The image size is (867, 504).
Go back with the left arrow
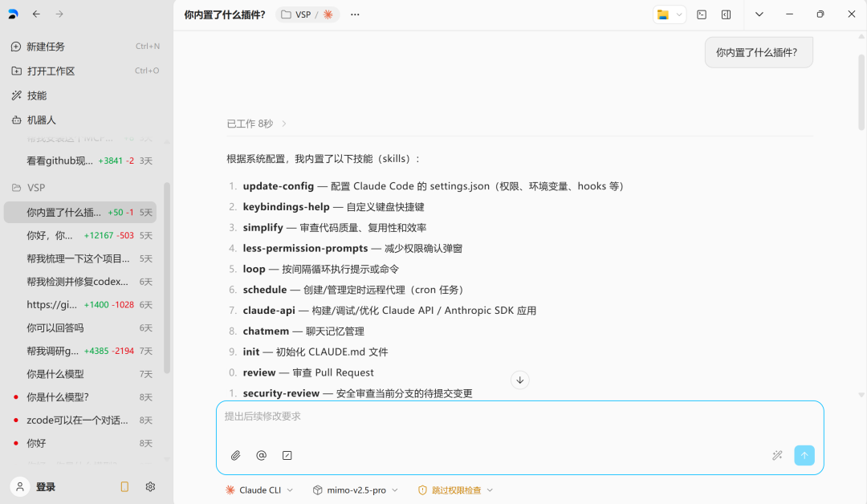pyautogui.click(x=36, y=14)
